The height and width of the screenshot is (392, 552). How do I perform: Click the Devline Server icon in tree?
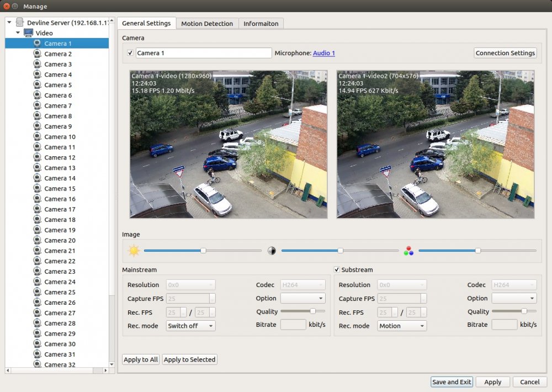[20, 23]
